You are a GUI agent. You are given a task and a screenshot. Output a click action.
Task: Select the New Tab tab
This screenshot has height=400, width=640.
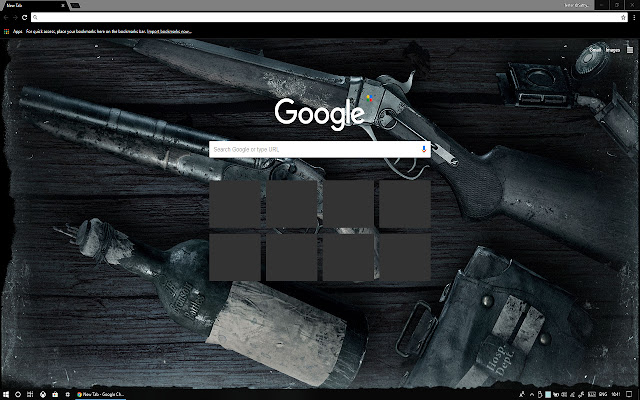[x=33, y=6]
